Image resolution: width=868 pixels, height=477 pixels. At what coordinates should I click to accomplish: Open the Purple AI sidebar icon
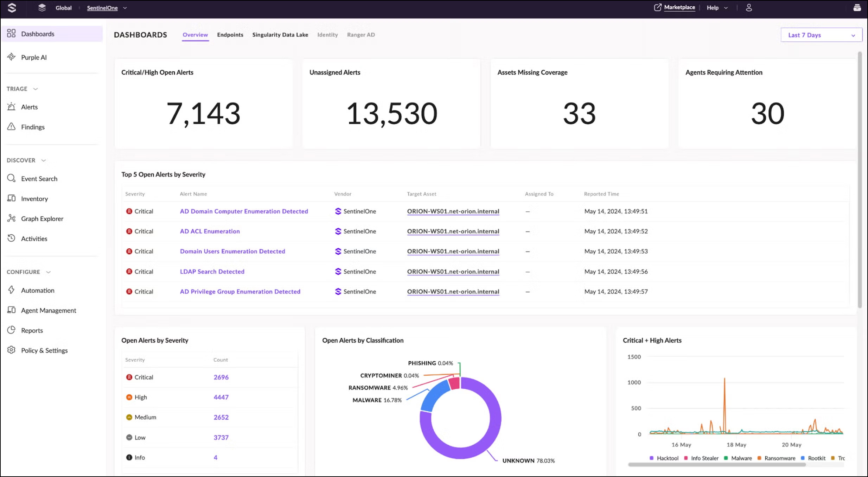(11, 57)
